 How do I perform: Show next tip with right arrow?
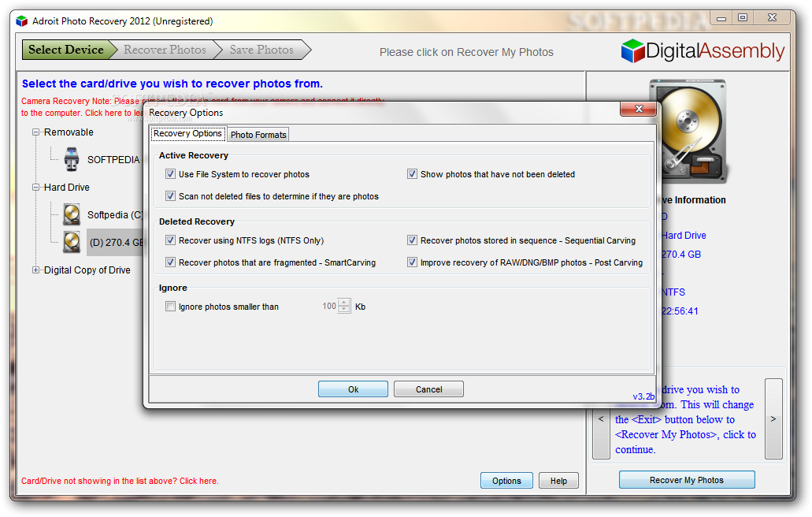pos(773,418)
